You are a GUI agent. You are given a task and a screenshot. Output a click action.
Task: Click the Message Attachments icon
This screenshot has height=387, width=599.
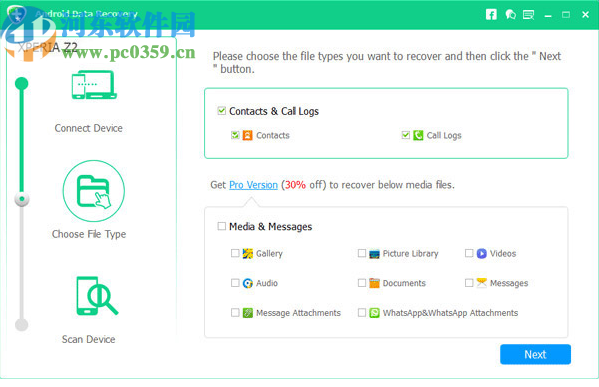pos(248,313)
